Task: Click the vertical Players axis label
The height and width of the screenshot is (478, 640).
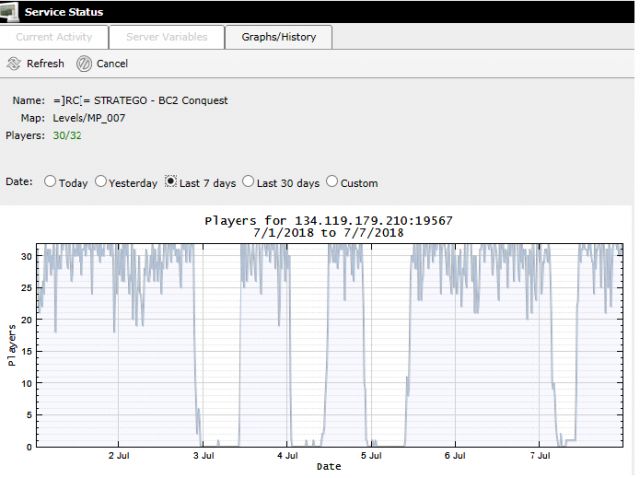Action: coord(11,344)
